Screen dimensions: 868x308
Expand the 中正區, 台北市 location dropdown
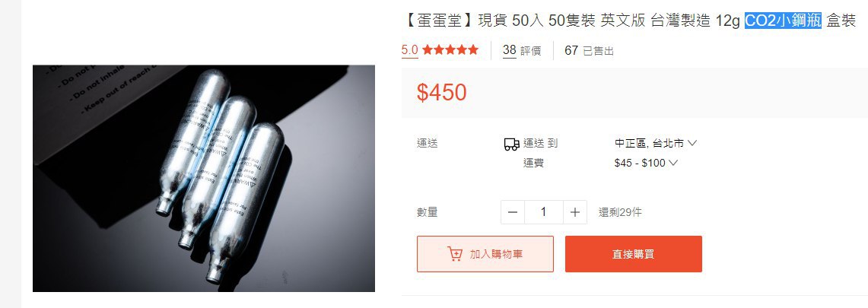click(656, 143)
